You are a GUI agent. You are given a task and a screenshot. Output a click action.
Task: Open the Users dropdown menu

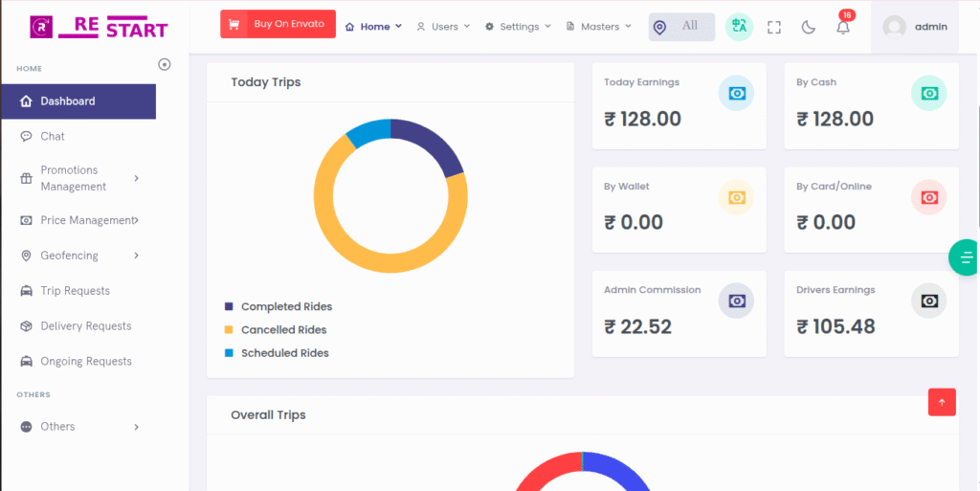(x=444, y=27)
